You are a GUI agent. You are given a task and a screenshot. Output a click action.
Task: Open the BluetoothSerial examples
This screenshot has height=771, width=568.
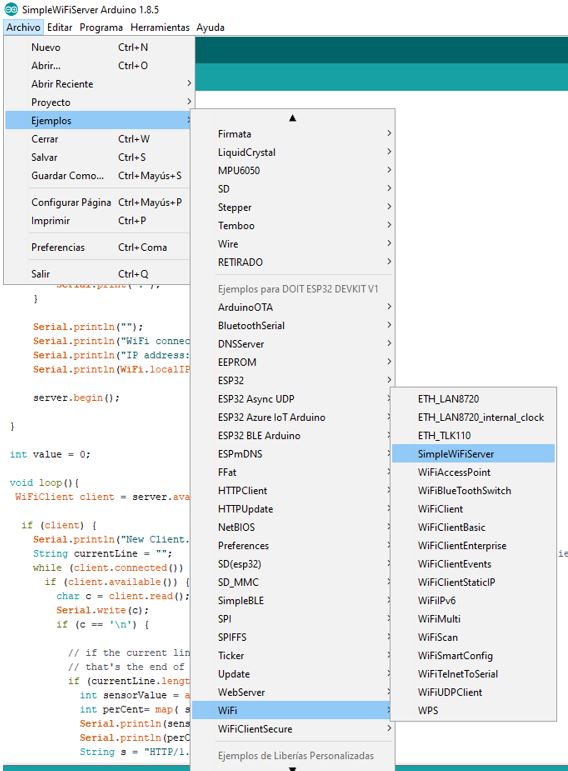[x=293, y=326]
